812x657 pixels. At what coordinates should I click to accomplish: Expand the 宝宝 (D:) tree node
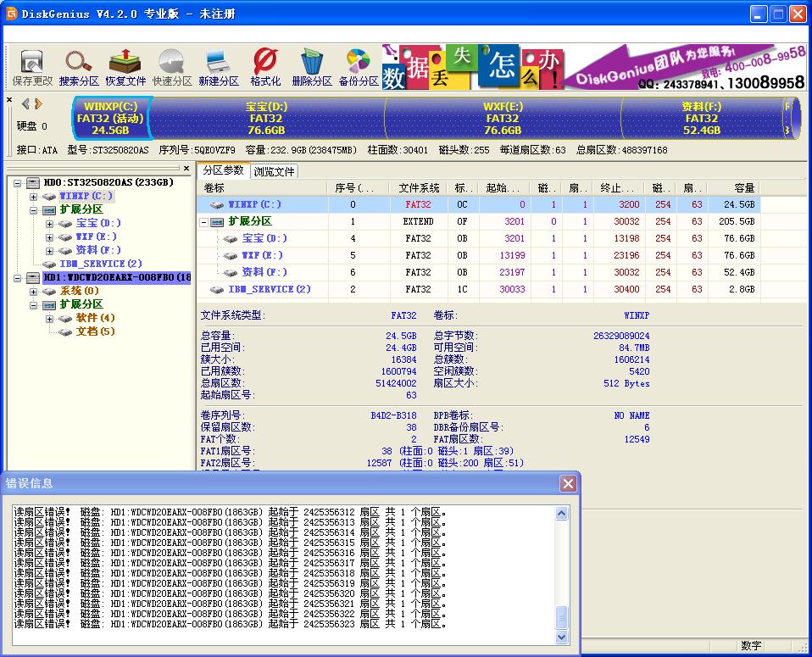point(49,224)
